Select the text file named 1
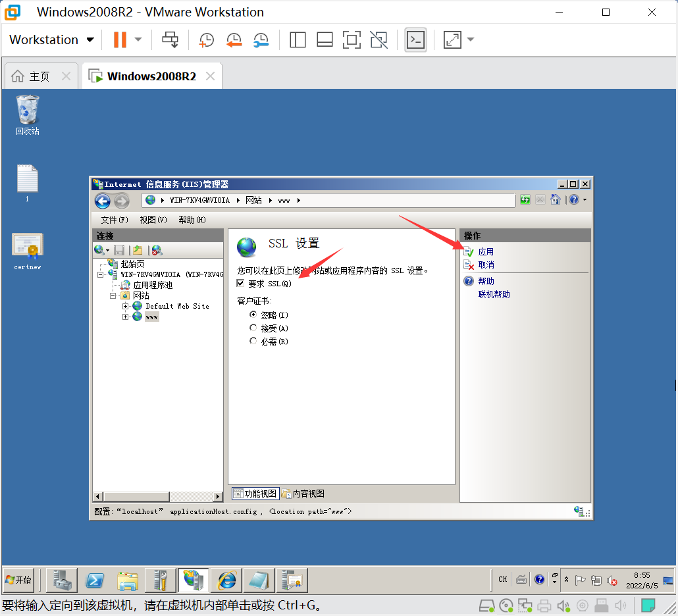678x616 pixels. pos(27,184)
